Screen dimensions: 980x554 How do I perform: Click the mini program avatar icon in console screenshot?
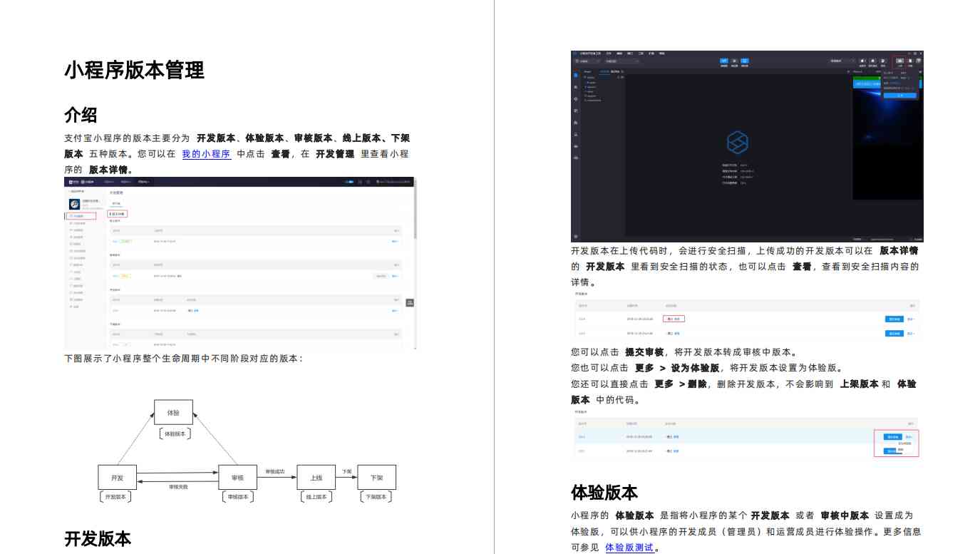(x=74, y=204)
